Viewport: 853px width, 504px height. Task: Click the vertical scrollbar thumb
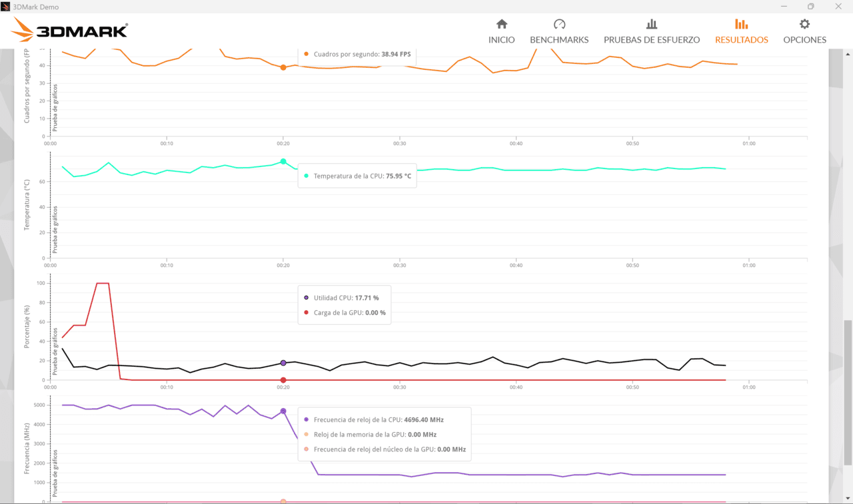coord(848,393)
